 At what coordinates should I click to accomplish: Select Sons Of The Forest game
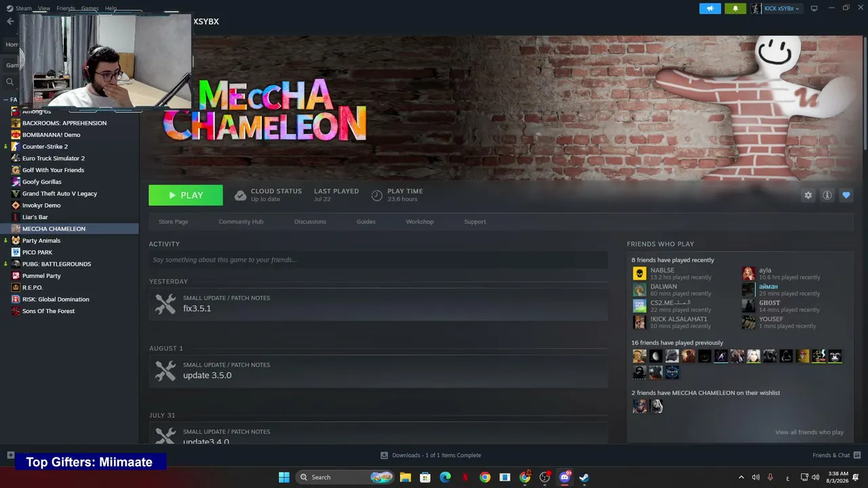(x=48, y=311)
